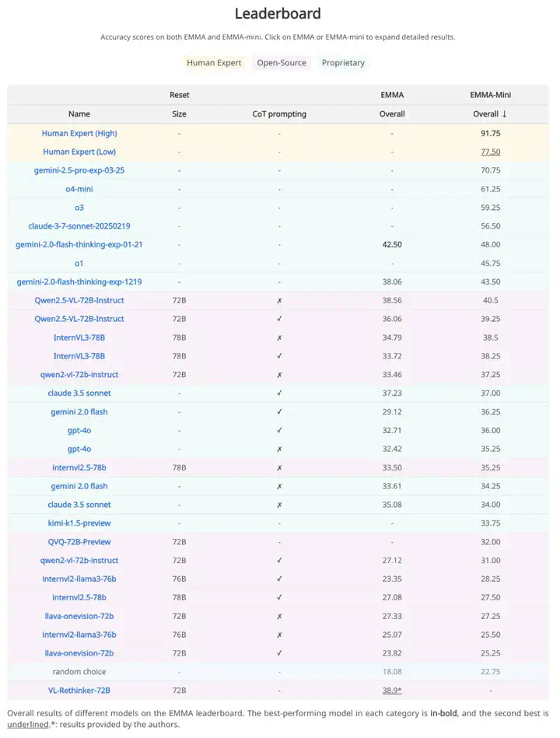This screenshot has height=738, width=560.
Task: Open the QVQ-72B-Preview link
Action: tap(79, 542)
